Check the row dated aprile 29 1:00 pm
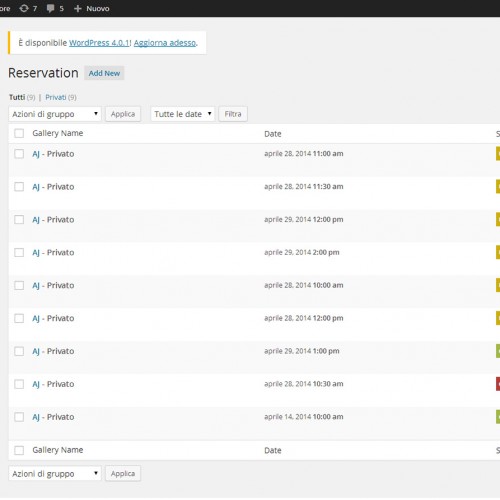500x500 pixels. pos(19,351)
